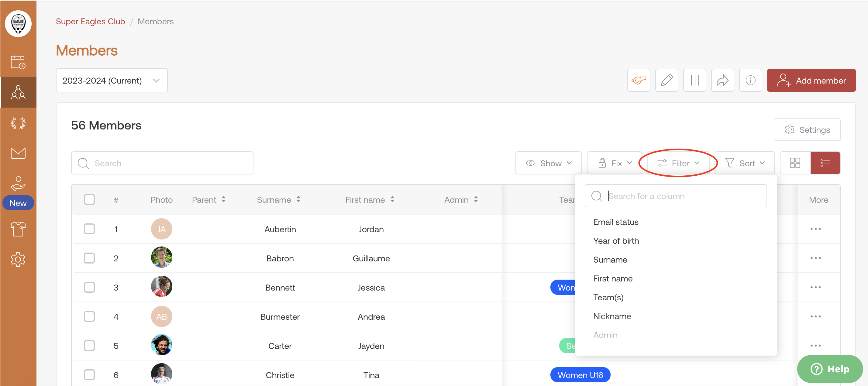Choose Email status filter option

[x=616, y=222]
